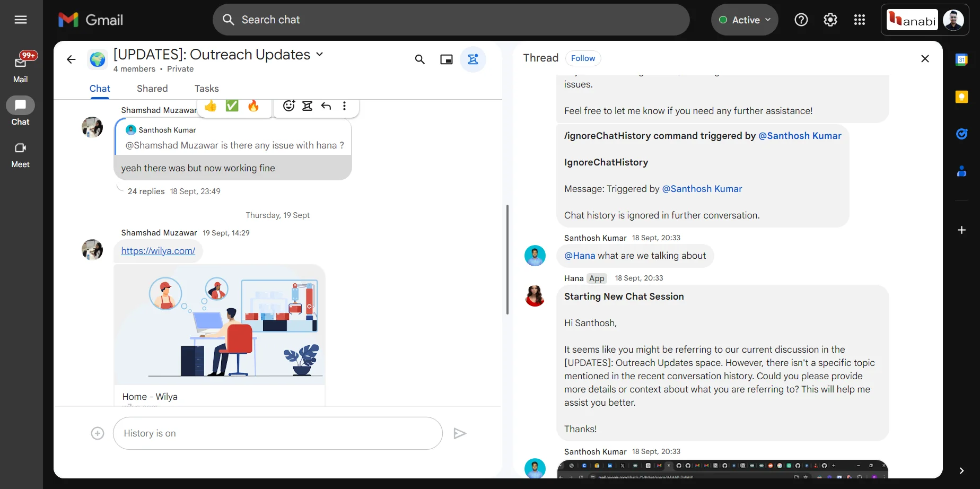Screen dimensions: 980x489
Task: React with fire emoji
Action: coord(253,106)
